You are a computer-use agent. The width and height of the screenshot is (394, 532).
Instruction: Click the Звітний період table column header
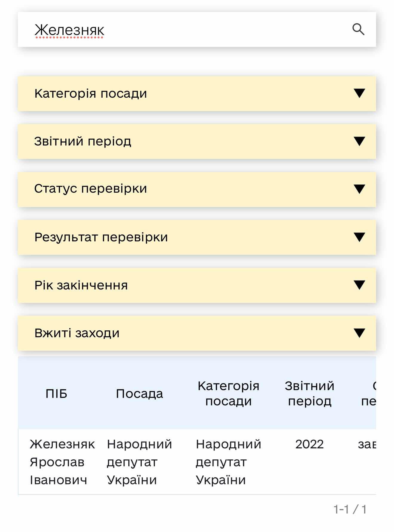[x=310, y=393]
